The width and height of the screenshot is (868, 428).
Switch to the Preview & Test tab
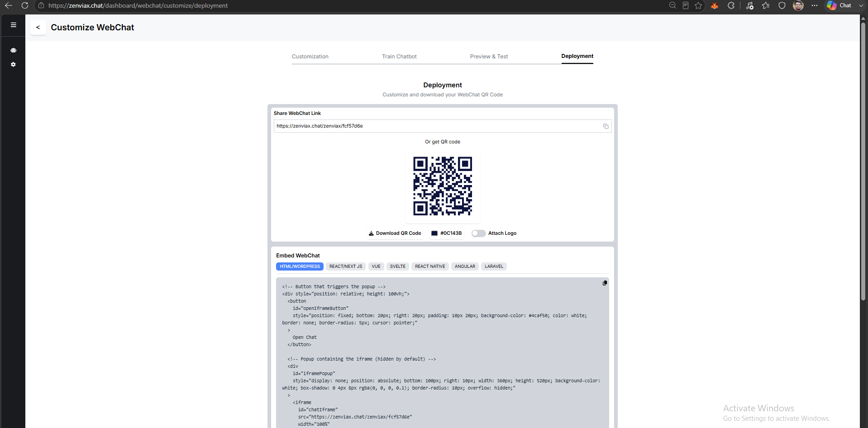click(x=489, y=57)
